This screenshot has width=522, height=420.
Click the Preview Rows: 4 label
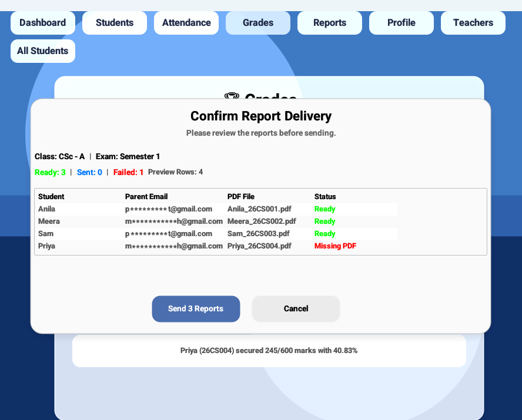(175, 172)
